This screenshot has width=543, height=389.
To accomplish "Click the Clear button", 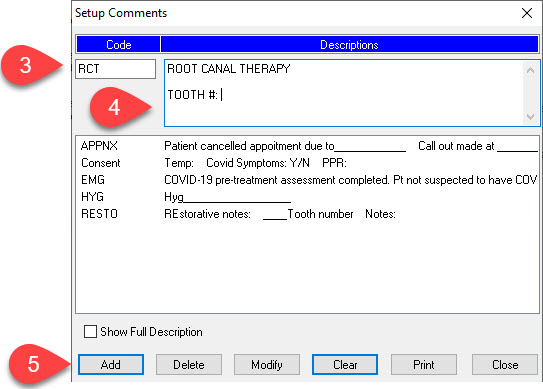I will point(345,364).
